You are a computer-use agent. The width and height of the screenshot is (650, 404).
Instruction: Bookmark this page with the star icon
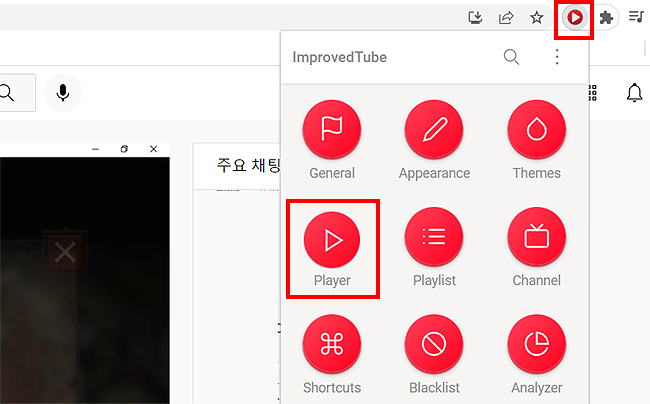click(536, 17)
